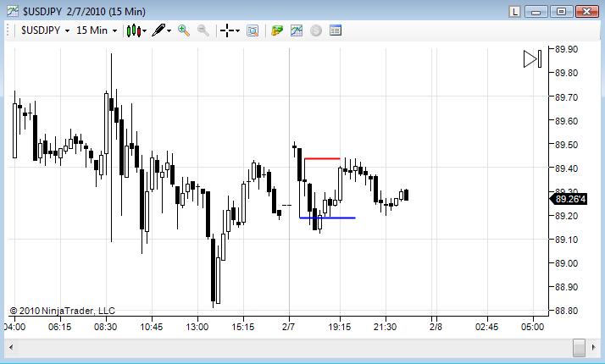Screen dimensions: 605x364
Task: Click the grayed-out strategies icon
Action: click(315, 30)
